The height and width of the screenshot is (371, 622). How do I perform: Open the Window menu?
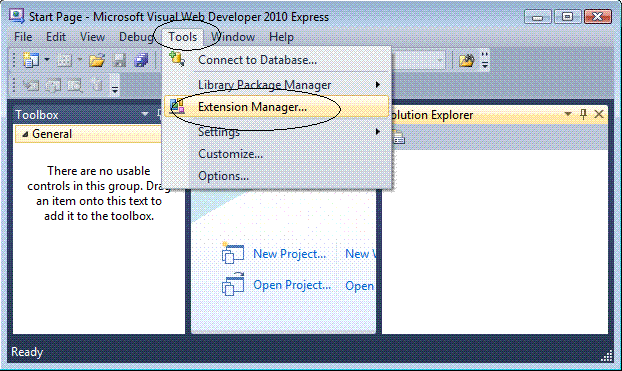(233, 37)
